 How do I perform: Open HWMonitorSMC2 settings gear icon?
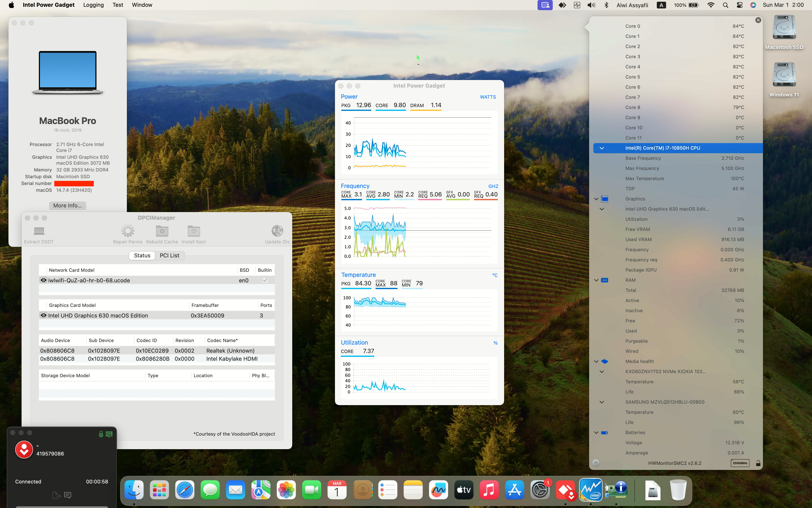(596, 463)
